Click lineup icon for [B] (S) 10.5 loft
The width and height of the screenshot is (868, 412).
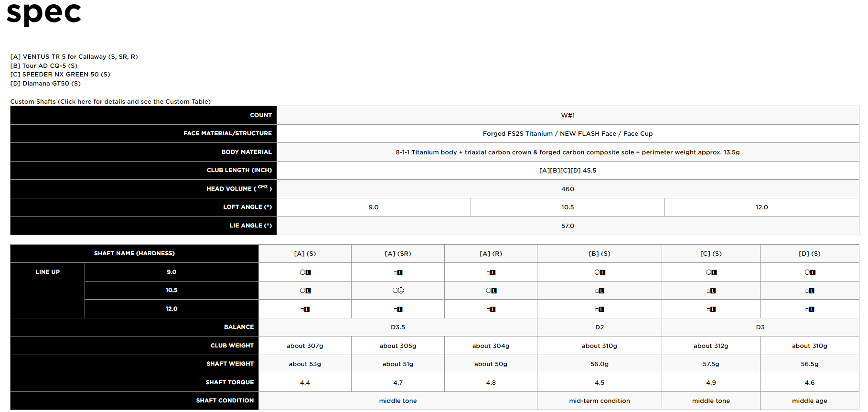[x=600, y=291]
